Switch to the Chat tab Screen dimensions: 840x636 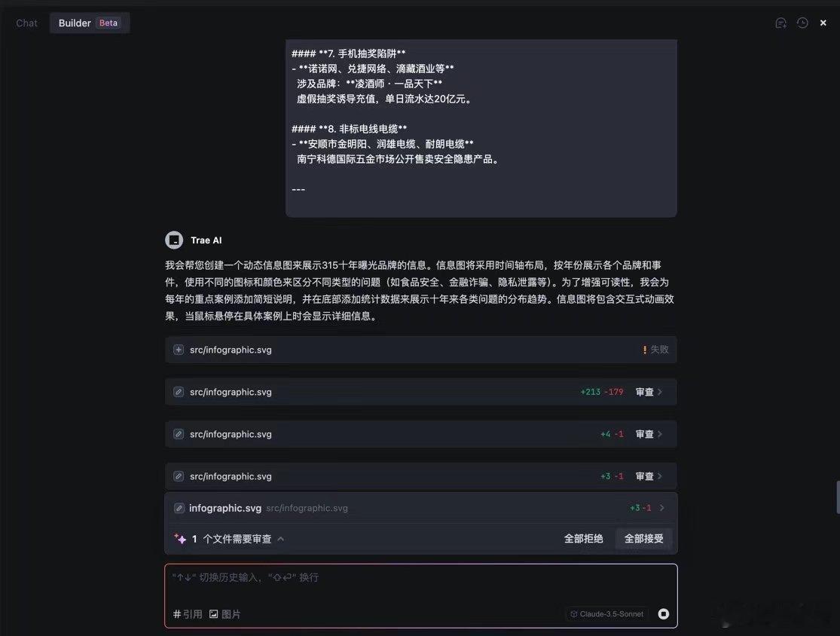click(x=26, y=23)
